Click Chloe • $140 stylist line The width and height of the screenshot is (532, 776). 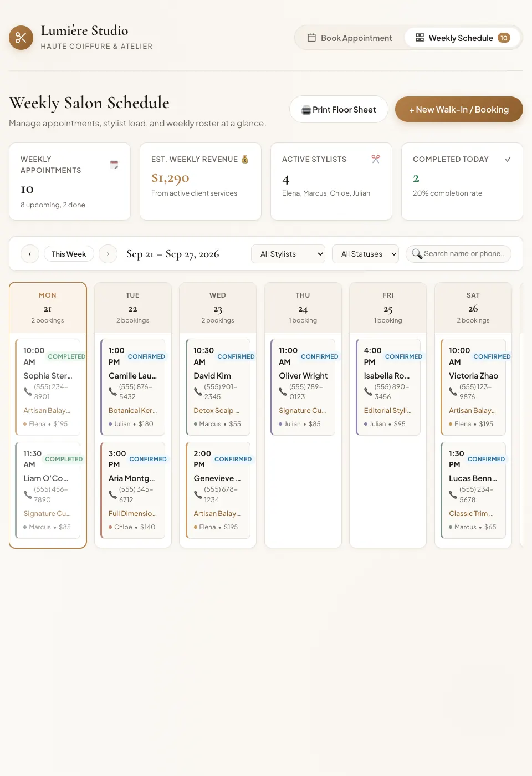[x=132, y=527]
